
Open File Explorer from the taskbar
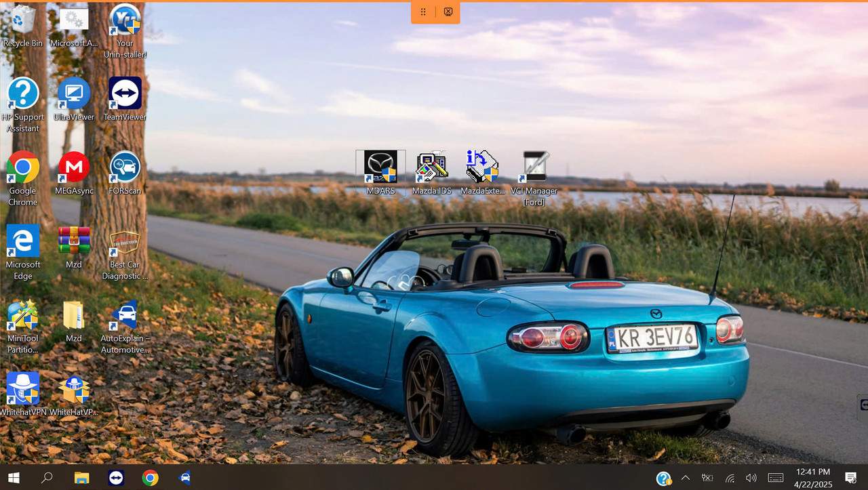81,478
